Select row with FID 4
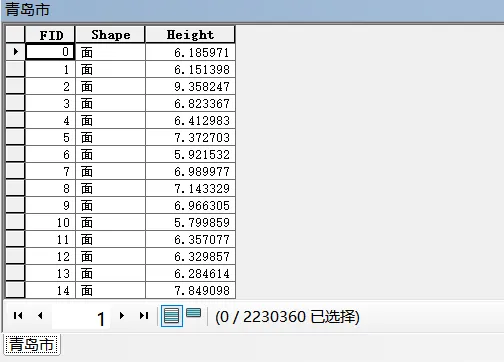504x362 pixels. coord(15,120)
